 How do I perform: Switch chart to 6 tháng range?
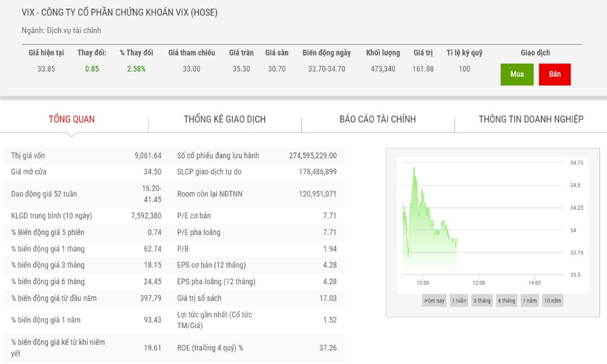coord(506,300)
